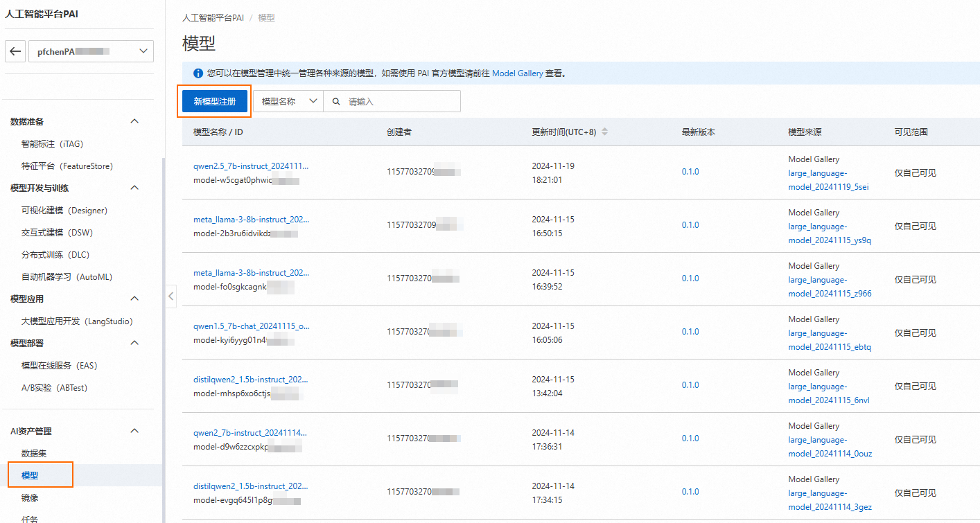This screenshot has height=523, width=980.
Task: Open 可视化建模 (Designer) in sidebar
Action: [x=64, y=211]
